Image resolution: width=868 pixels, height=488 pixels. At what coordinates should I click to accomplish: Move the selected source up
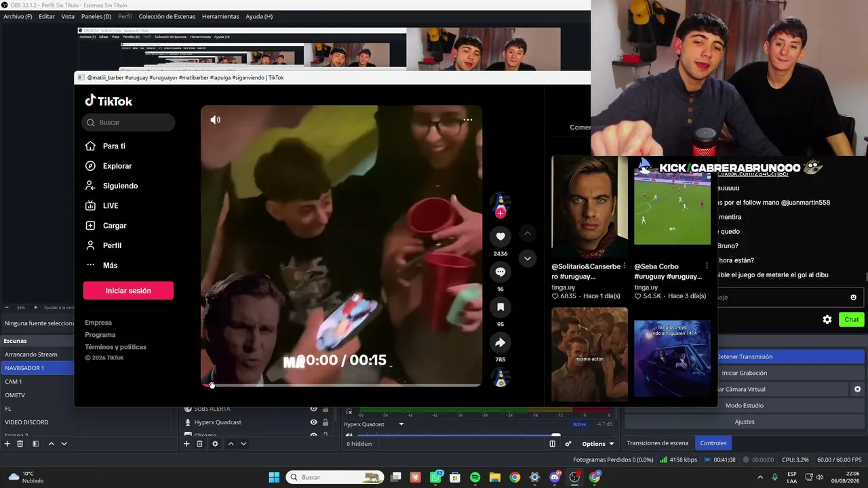(231, 444)
